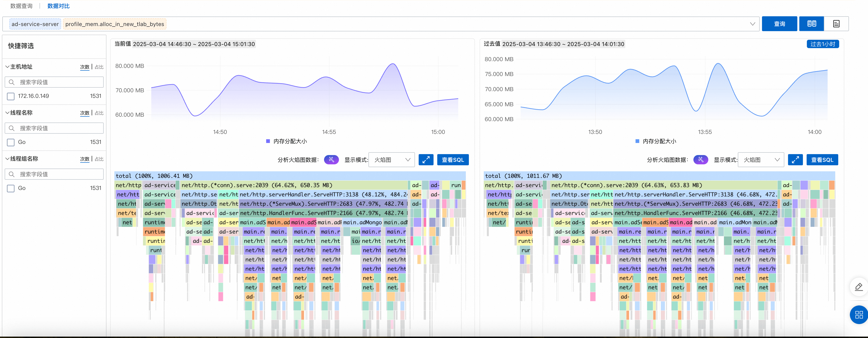Screen dimensions: 868x338
Task: Switch to side-by-side compare view icon
Action: pos(811,23)
